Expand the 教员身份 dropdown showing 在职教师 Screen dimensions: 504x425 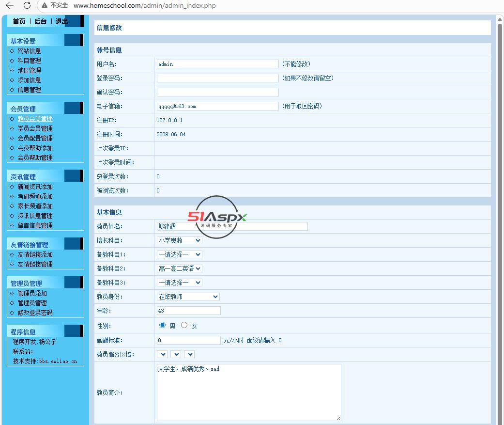(188, 297)
